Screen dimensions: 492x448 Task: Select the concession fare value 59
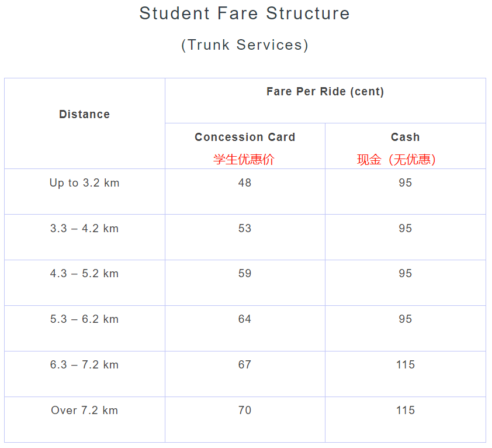pyautogui.click(x=245, y=274)
